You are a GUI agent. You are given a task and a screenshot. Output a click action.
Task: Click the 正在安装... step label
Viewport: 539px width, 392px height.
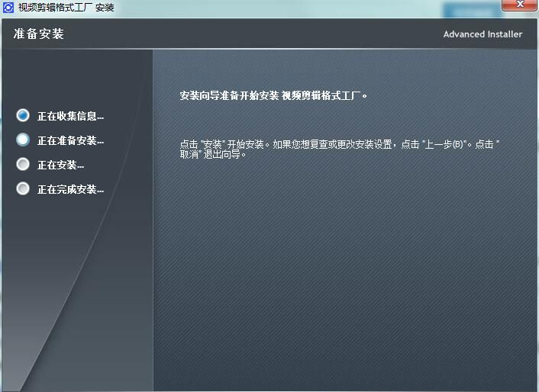point(60,165)
